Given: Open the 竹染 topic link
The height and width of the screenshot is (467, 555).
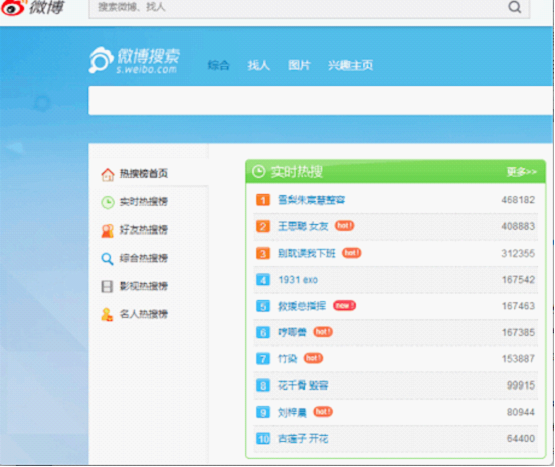Looking at the screenshot, I should coord(287,359).
